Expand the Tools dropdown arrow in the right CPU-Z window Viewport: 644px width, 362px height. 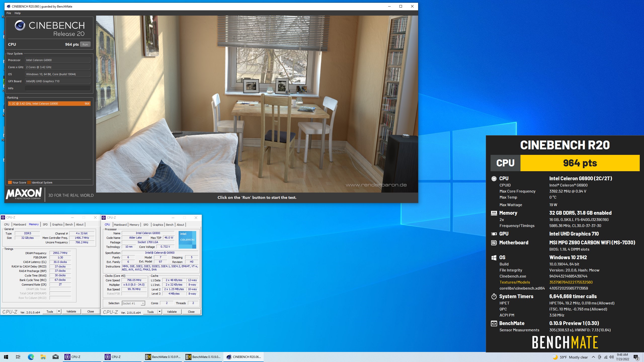pyautogui.click(x=159, y=312)
